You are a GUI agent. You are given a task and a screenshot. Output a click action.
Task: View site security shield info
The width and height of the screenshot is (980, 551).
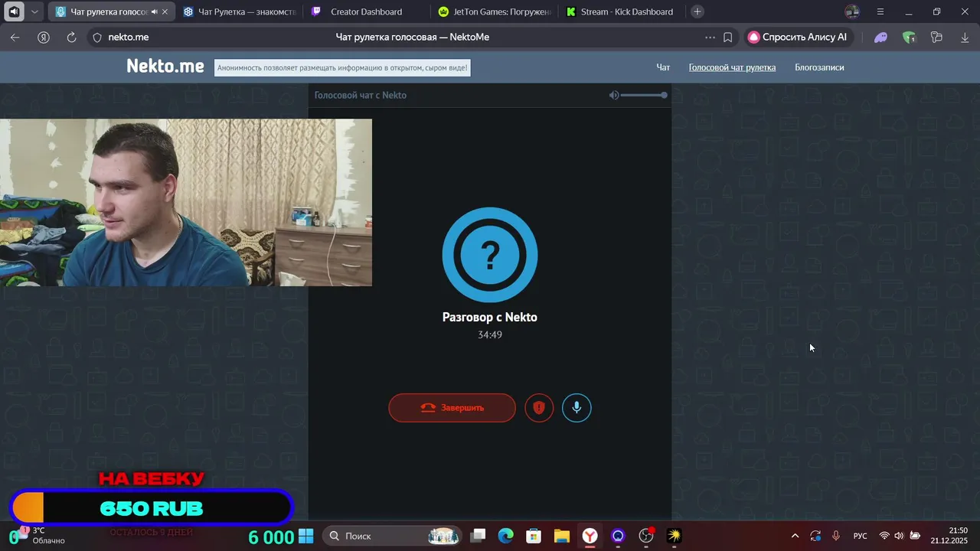coord(97,37)
